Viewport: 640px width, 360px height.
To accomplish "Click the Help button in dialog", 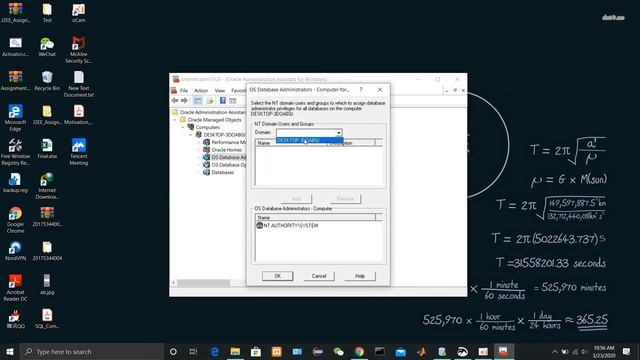I will 360,276.
